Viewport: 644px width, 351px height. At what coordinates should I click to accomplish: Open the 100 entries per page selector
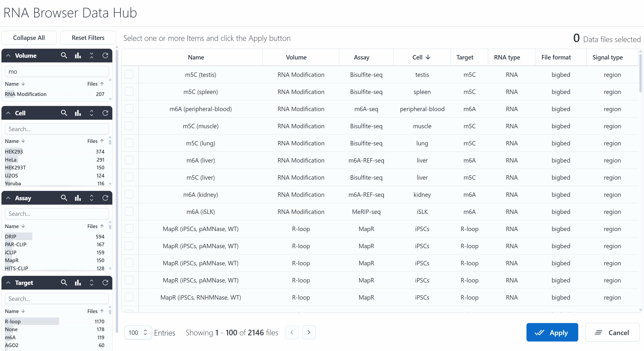[138, 332]
